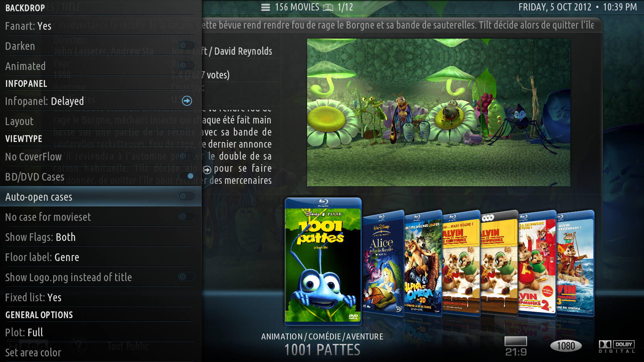Toggle Show Logo.png instead of title
The width and height of the screenshot is (644, 362).
[x=186, y=277]
